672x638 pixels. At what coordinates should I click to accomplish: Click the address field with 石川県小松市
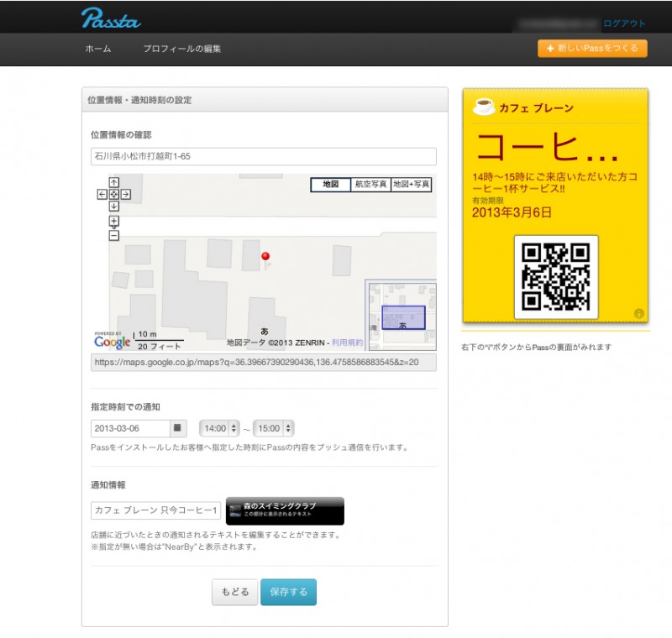point(263,157)
